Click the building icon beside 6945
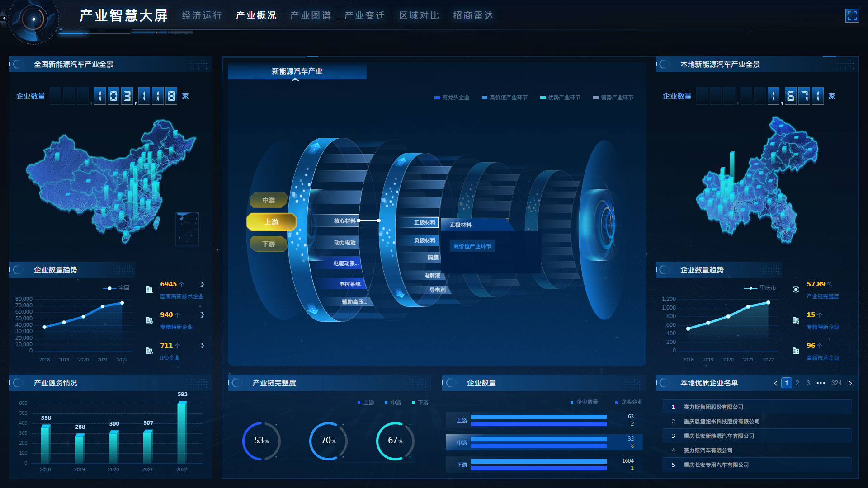 pyautogui.click(x=149, y=289)
